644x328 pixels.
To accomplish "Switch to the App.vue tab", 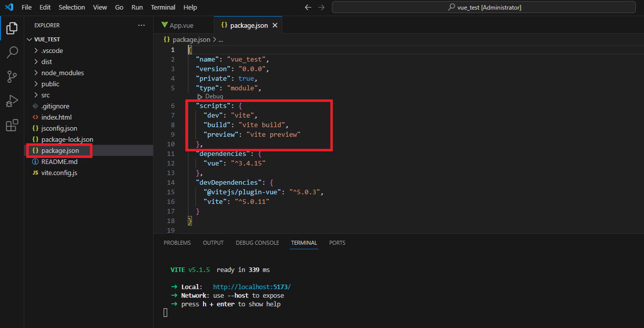I will point(183,25).
